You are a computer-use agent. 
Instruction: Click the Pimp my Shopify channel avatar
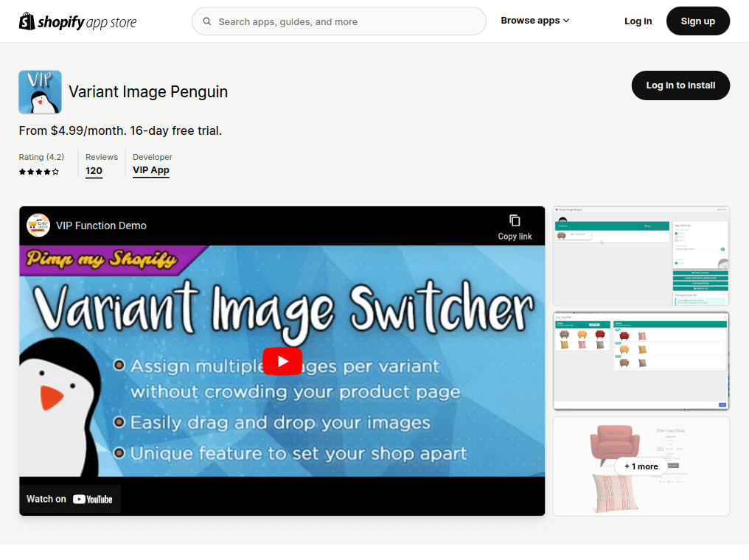[x=38, y=225]
